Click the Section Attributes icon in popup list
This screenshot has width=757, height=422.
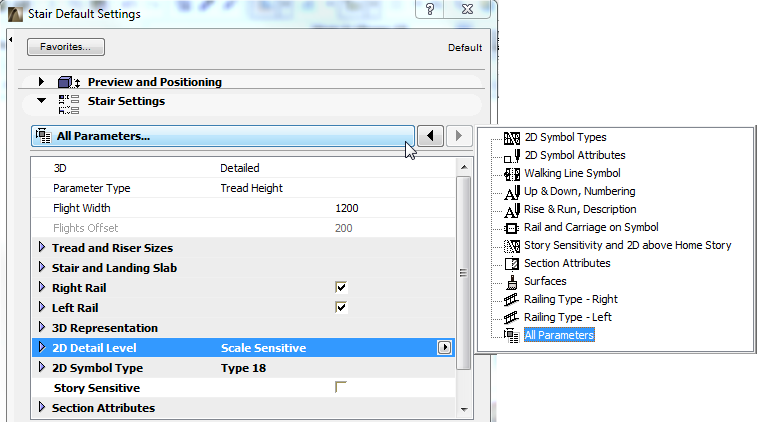[512, 264]
